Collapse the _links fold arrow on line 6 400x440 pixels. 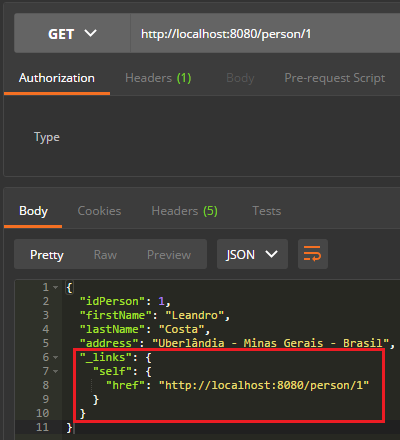click(55, 357)
